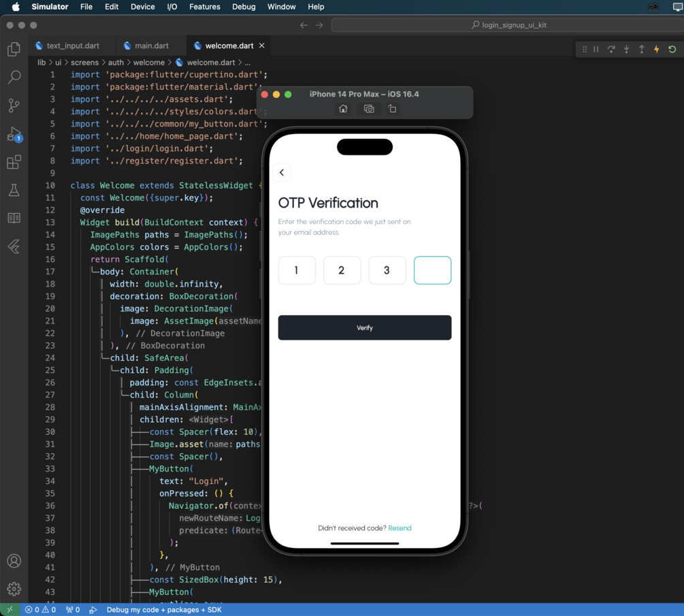This screenshot has height=616, width=684.
Task: Open the Debug menu
Action: click(x=244, y=7)
